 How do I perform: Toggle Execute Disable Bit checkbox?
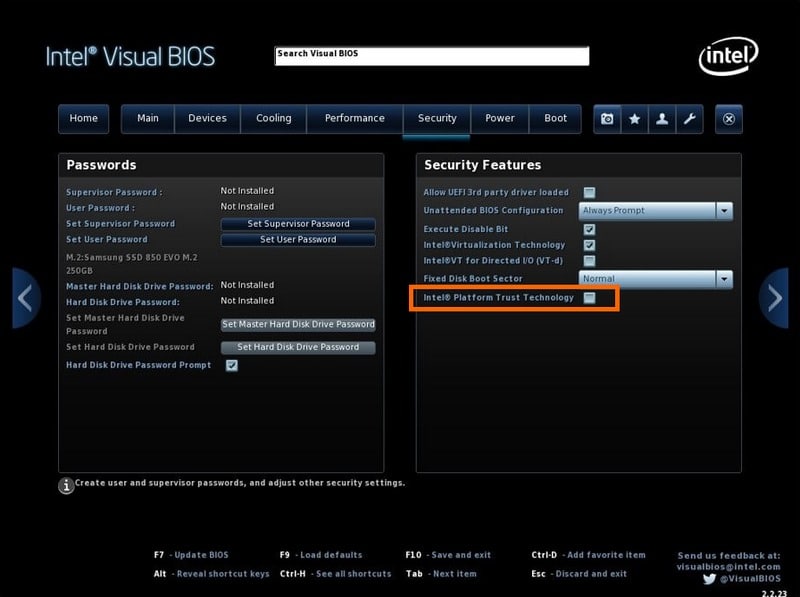(589, 229)
